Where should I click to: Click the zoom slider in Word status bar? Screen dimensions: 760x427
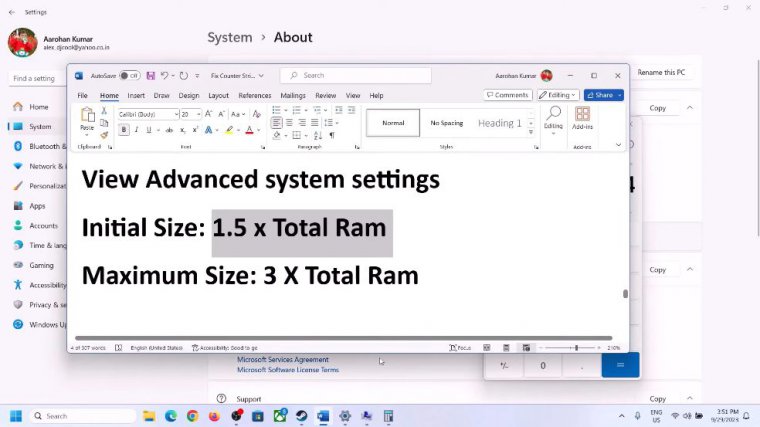(x=575, y=348)
